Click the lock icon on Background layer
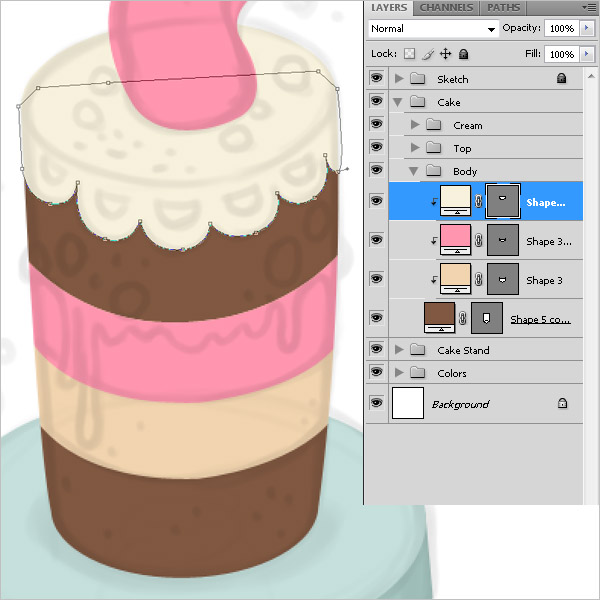 point(562,403)
